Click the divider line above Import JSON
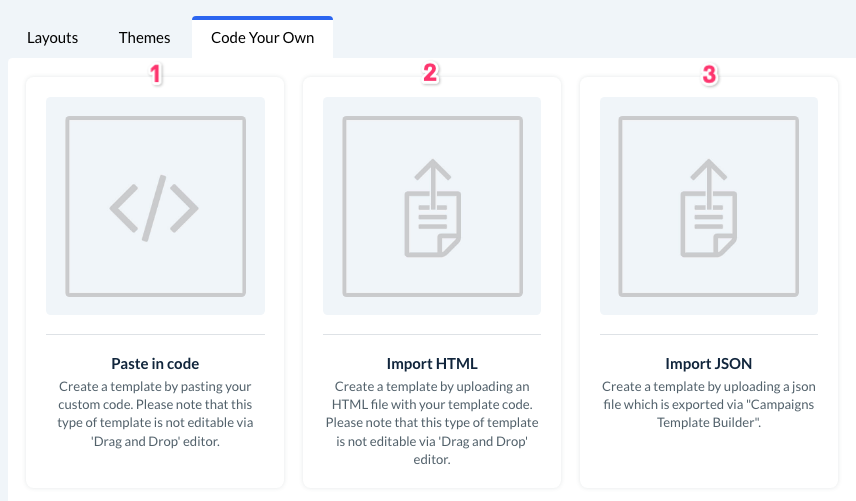 (709, 334)
